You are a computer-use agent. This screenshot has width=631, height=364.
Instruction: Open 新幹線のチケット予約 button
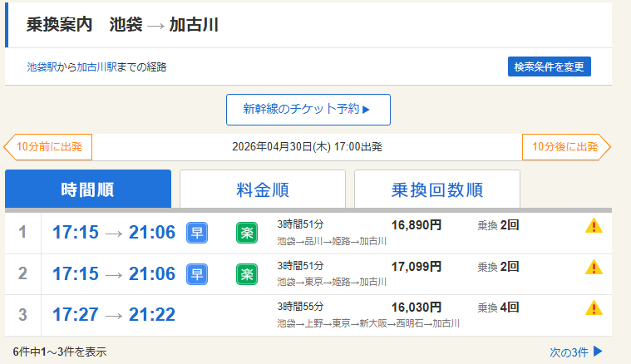click(x=308, y=109)
